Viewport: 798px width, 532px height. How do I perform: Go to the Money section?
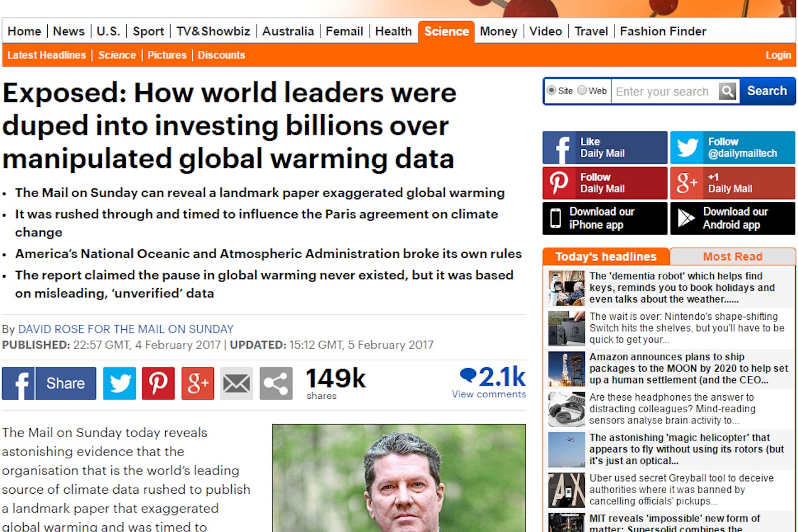(498, 32)
